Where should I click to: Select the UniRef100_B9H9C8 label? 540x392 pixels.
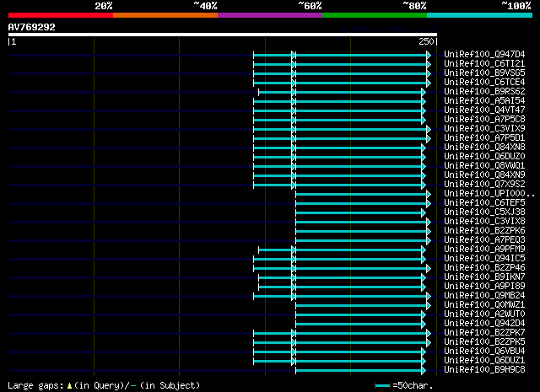[484, 370]
